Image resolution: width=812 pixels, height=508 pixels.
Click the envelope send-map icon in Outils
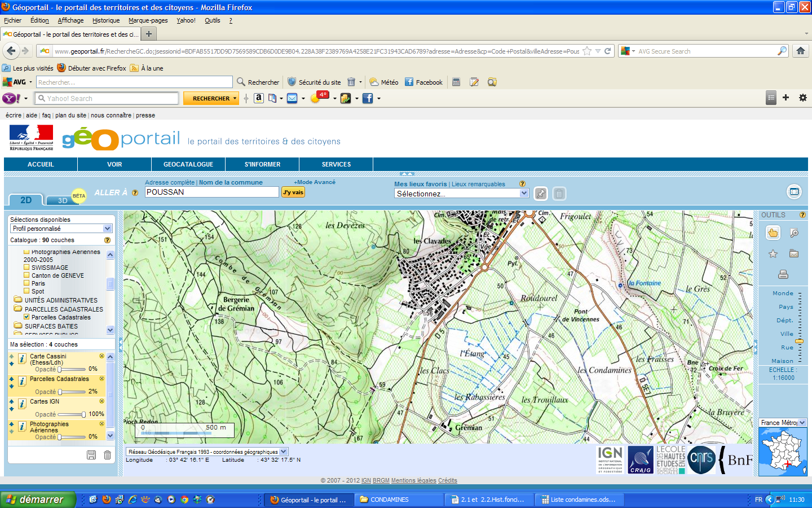794,254
